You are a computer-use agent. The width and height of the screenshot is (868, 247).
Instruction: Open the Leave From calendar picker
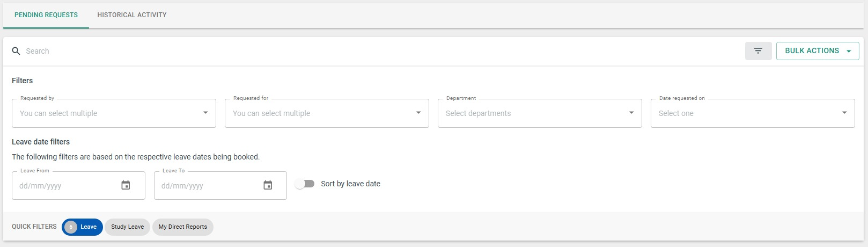point(126,185)
